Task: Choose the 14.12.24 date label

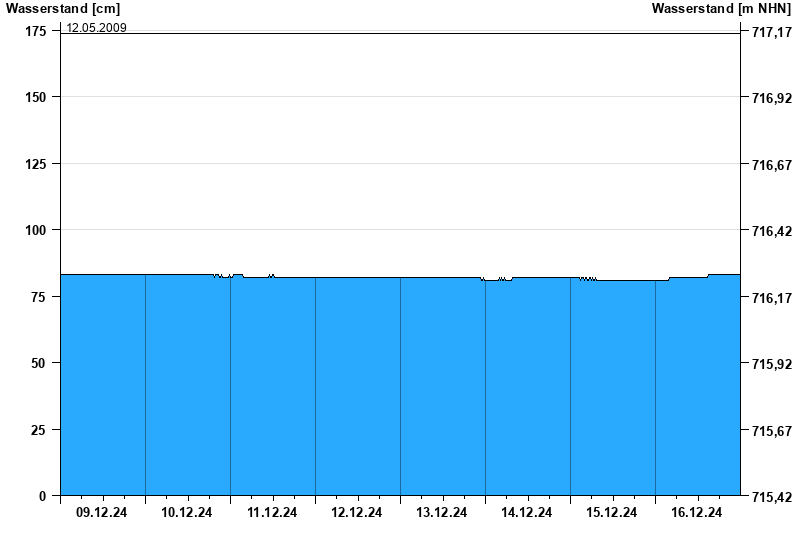Action: tap(527, 513)
